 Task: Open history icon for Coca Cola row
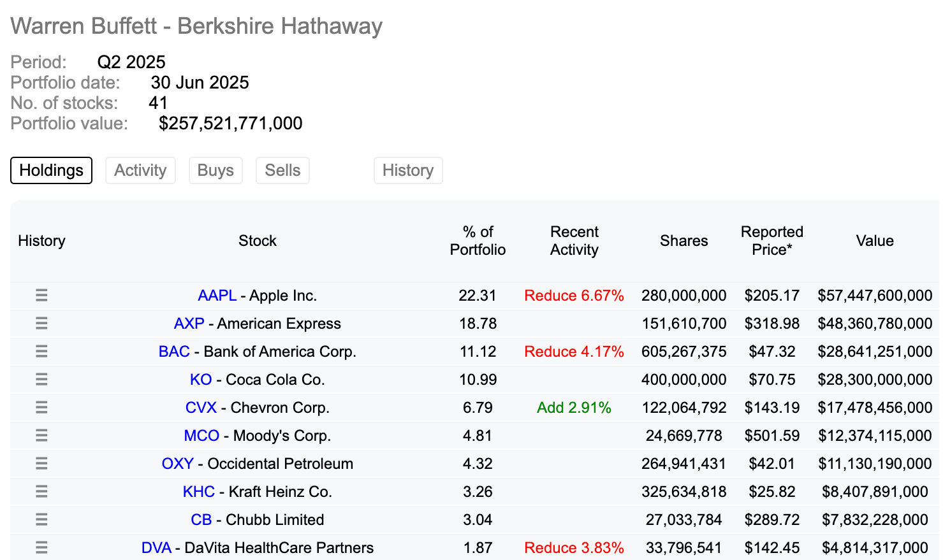point(41,379)
